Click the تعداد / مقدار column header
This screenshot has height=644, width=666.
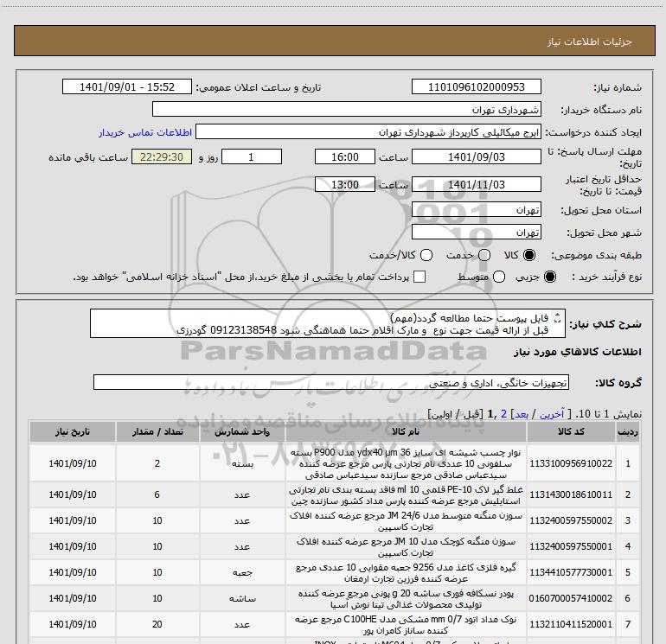point(157,431)
